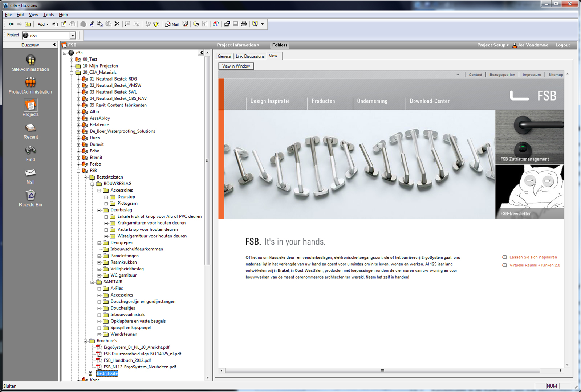Open the File menu
This screenshot has height=392, width=581.
[x=8, y=15]
